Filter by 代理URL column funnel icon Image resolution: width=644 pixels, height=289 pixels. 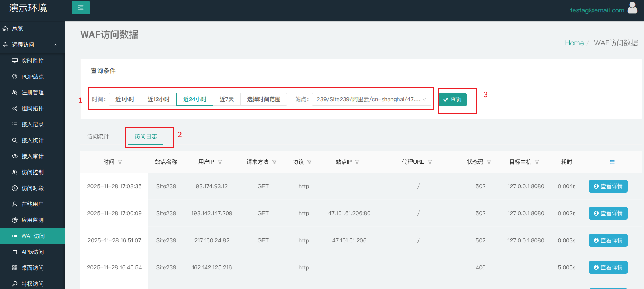click(x=430, y=162)
